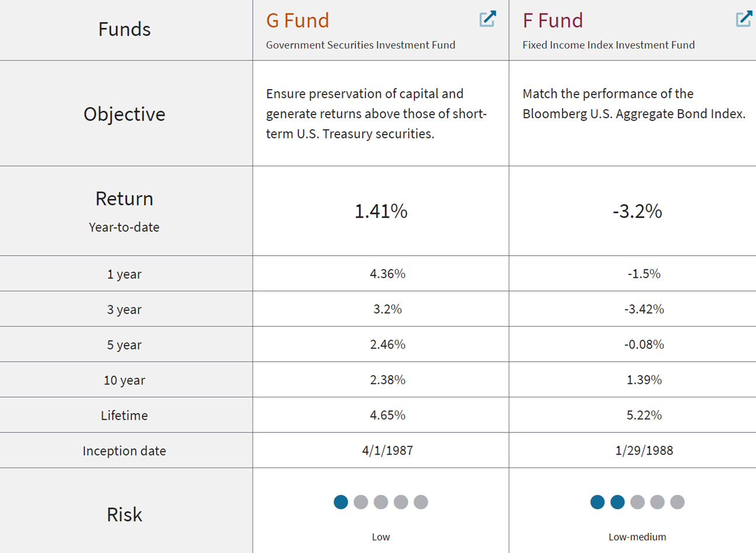
Task: Toggle the Risk row for comparison
Action: click(x=125, y=514)
